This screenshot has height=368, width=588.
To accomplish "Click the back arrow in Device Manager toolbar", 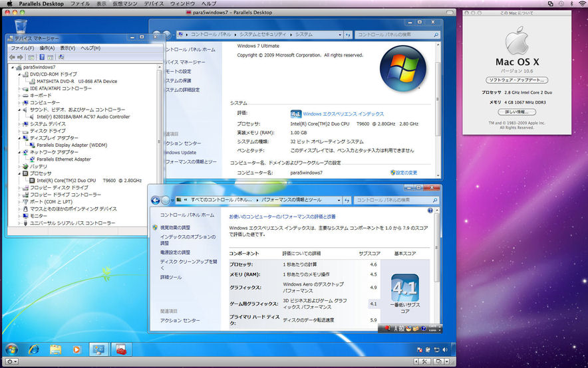I will tap(12, 57).
